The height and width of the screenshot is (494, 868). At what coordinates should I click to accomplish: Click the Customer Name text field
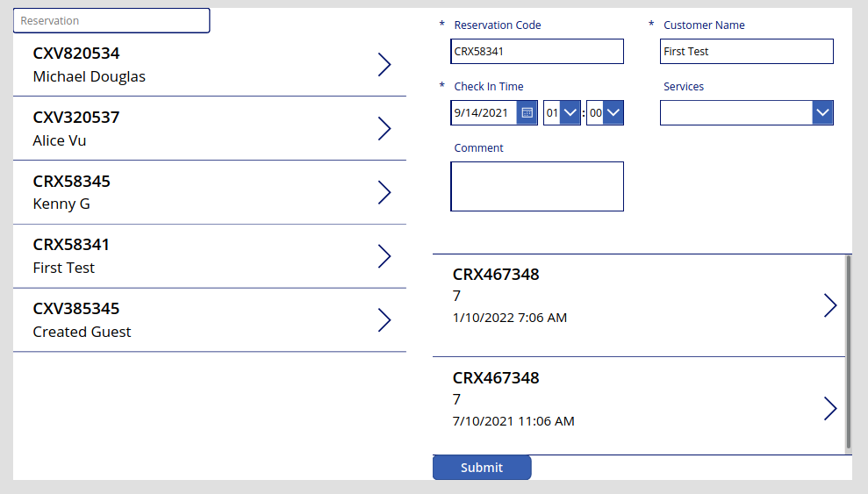[746, 52]
